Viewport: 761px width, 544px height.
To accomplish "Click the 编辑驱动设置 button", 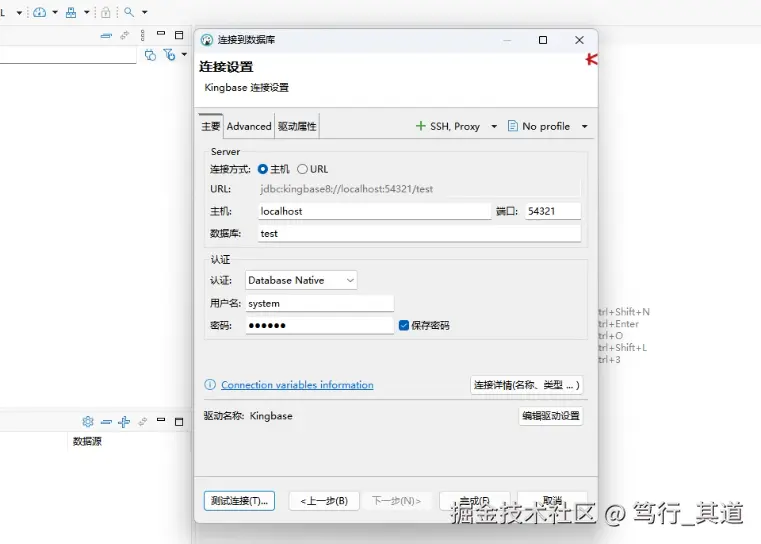I will tap(551, 416).
